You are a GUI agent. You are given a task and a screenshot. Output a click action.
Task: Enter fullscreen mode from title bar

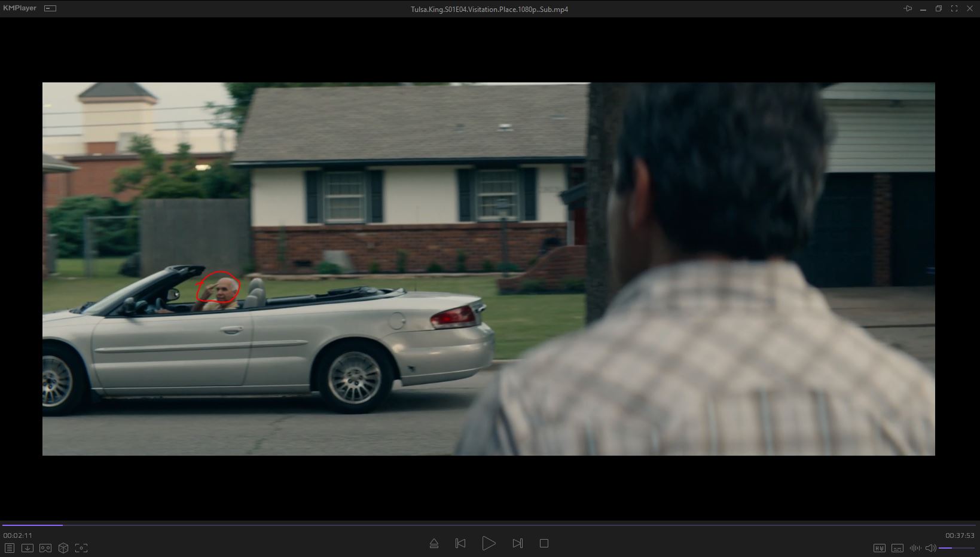[x=954, y=8]
